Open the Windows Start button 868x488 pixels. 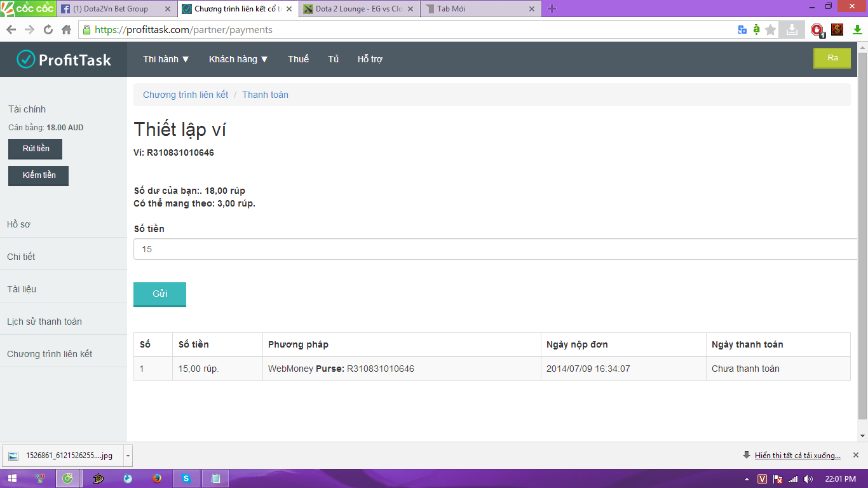click(x=13, y=478)
